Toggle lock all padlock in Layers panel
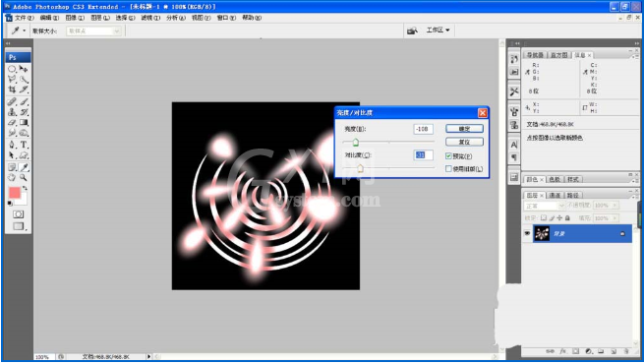This screenshot has height=363, width=644. tap(567, 217)
